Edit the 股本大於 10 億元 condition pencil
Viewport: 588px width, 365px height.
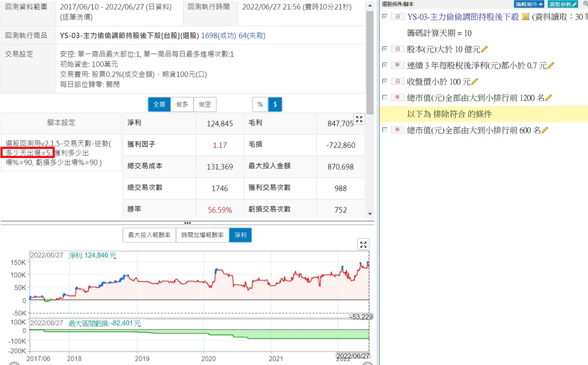pos(485,49)
